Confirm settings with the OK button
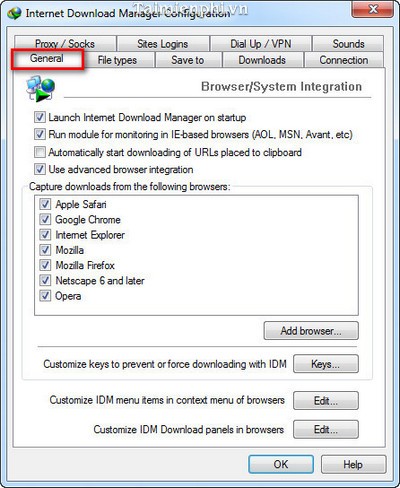The width and height of the screenshot is (400, 488). (281, 464)
